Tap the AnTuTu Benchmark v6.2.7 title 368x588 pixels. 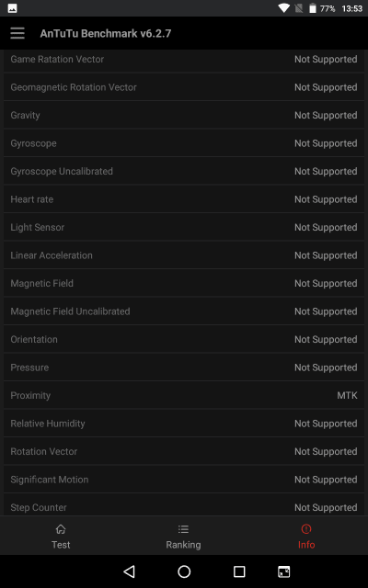[106, 33]
